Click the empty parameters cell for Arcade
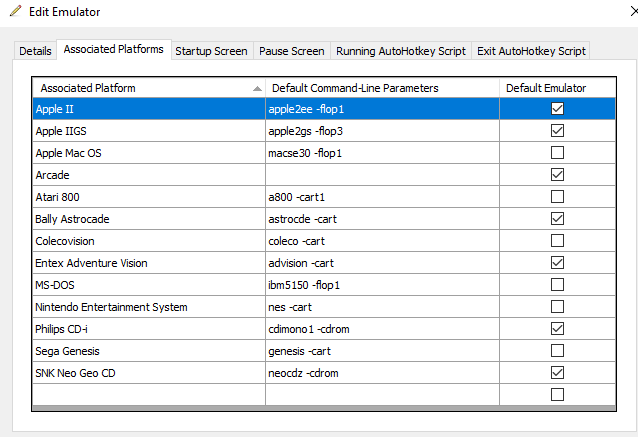The height and width of the screenshot is (437, 638). [382, 175]
